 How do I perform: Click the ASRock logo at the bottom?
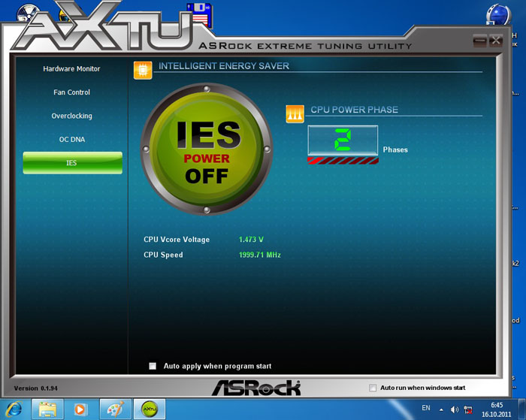pos(256,388)
